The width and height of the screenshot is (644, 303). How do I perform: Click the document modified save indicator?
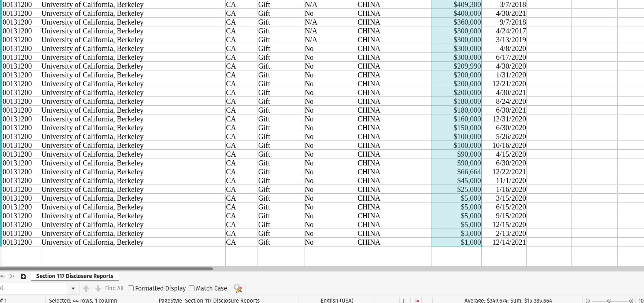coord(417,300)
